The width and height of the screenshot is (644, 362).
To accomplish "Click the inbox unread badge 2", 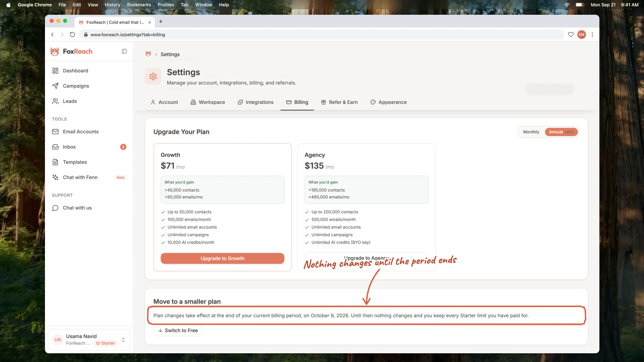I will 123,147.
